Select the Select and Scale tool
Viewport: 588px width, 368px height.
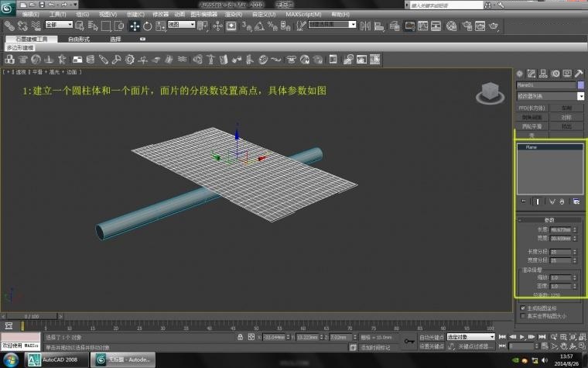pos(160,26)
